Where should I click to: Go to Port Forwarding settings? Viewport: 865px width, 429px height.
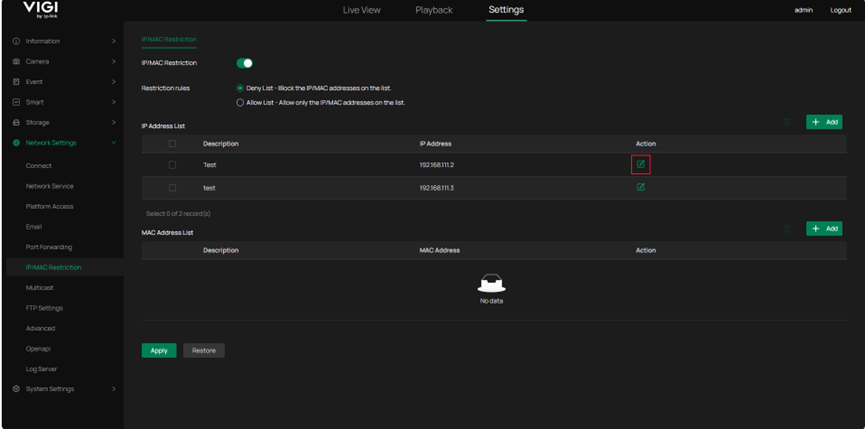tap(49, 247)
